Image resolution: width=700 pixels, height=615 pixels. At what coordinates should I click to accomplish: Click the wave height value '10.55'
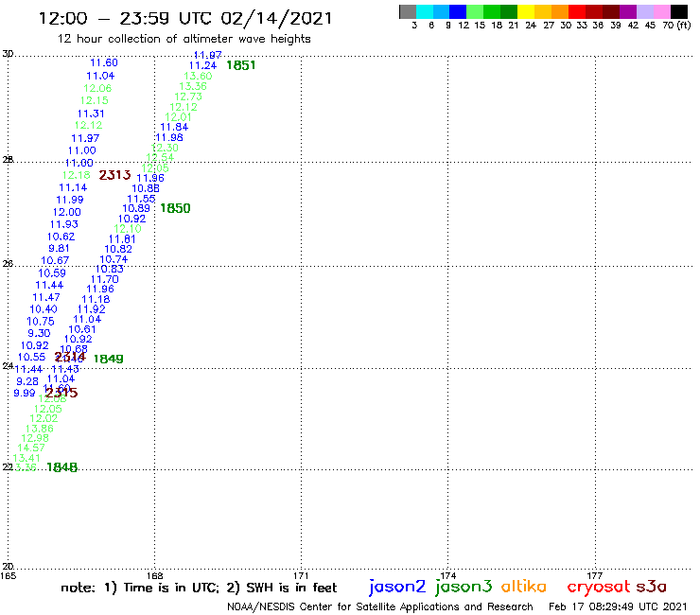pyautogui.click(x=32, y=357)
